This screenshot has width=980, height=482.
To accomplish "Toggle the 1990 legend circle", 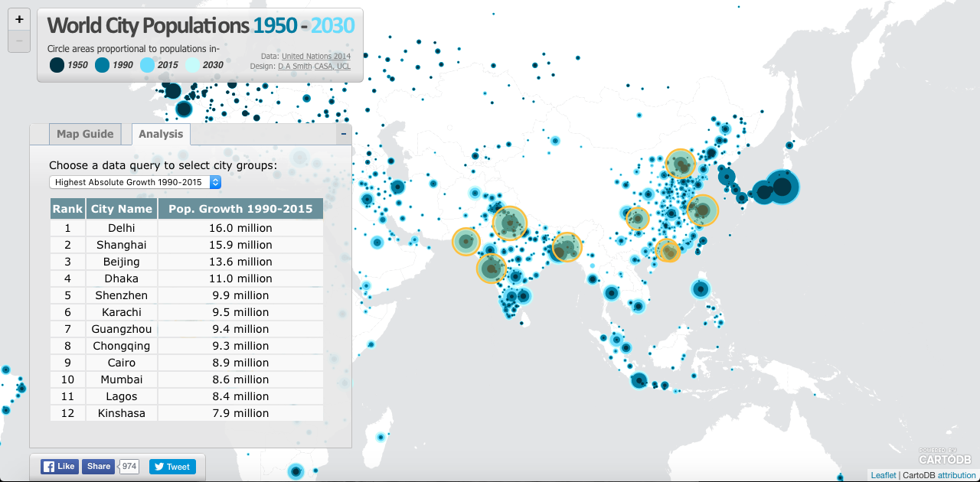I will [x=103, y=65].
